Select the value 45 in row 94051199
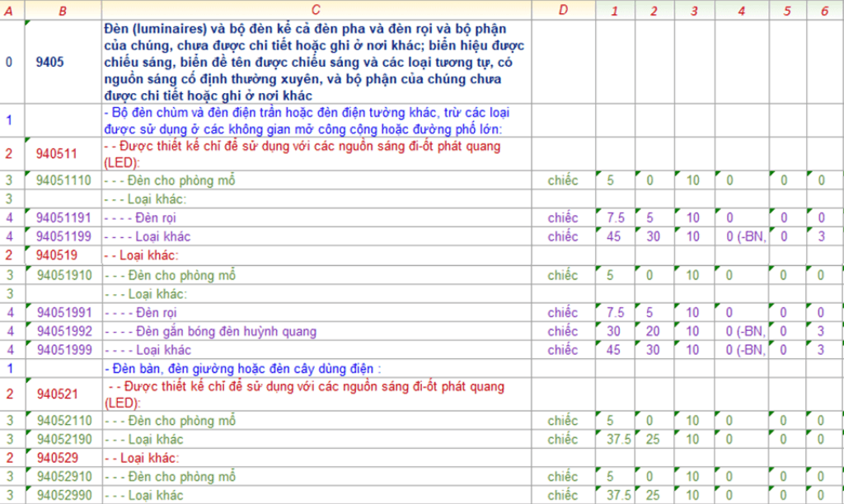Image resolution: width=844 pixels, height=504 pixels. 613,236
